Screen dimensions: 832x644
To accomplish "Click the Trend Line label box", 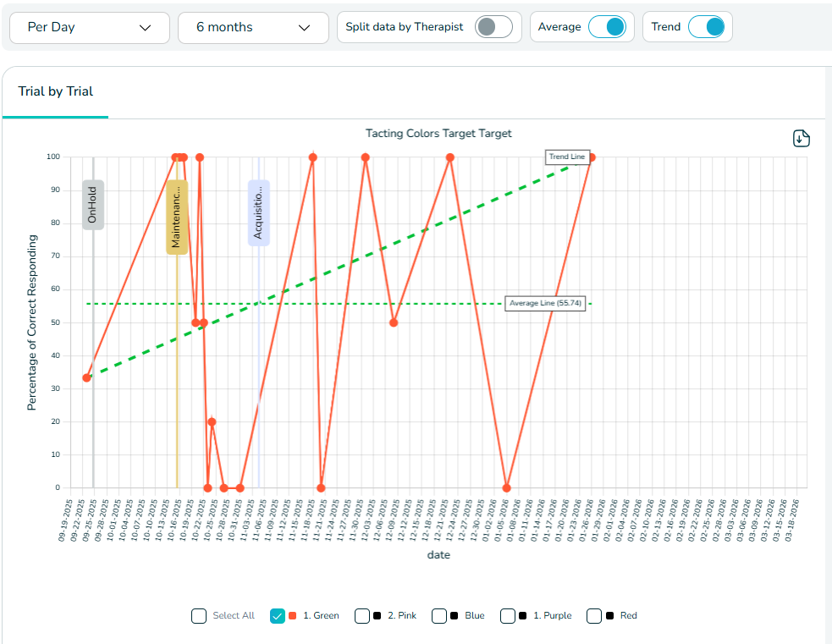I will pyautogui.click(x=566, y=157).
